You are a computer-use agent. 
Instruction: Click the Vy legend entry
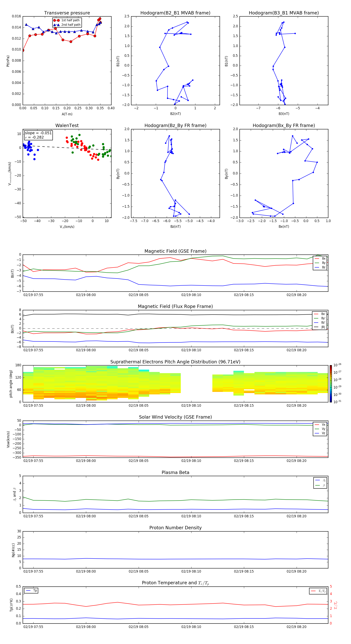click(x=320, y=429)
